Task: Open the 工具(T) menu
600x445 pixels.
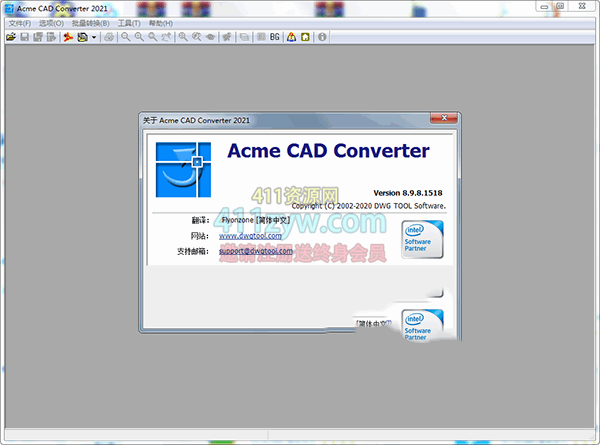Action: click(129, 23)
